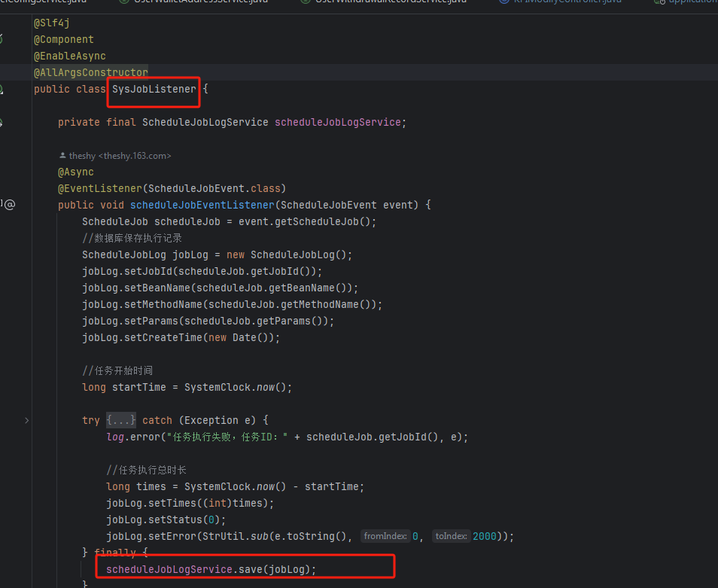Click the @EventListener annotation

click(100, 188)
